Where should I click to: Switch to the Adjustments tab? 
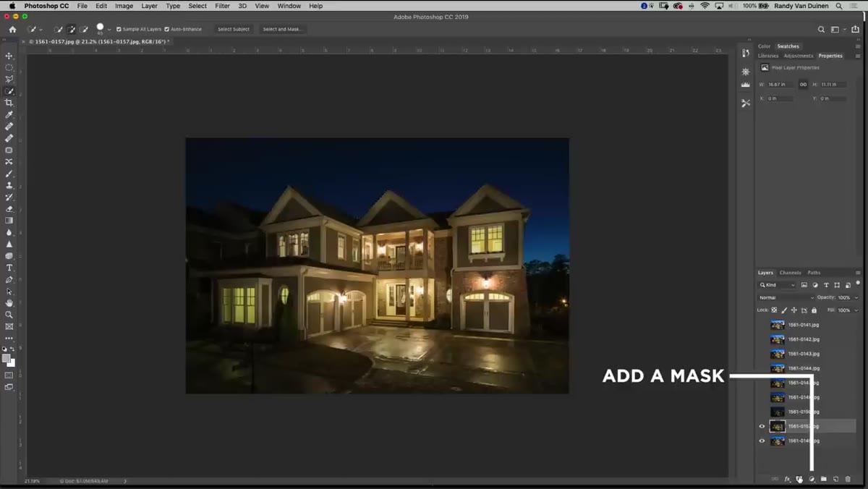tap(799, 56)
